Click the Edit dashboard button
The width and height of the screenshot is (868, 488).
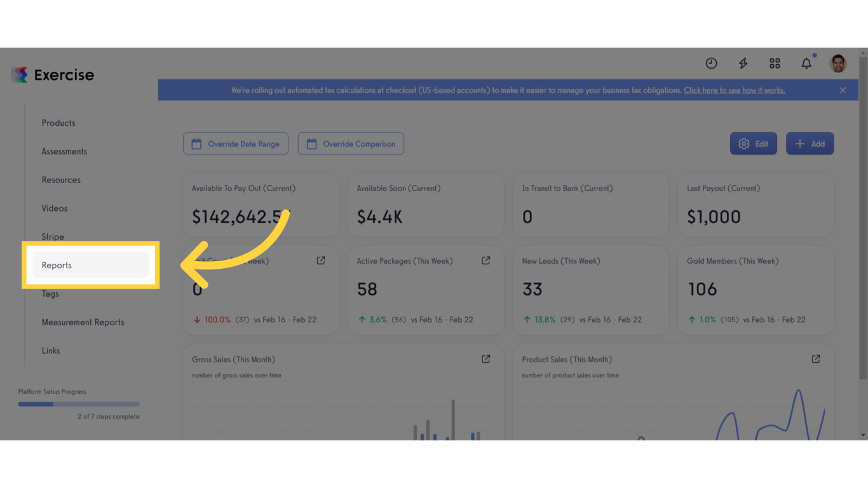tap(754, 144)
